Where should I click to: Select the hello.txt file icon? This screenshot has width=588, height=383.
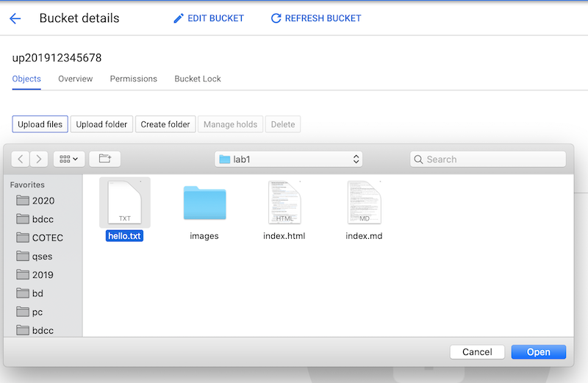coord(124,202)
